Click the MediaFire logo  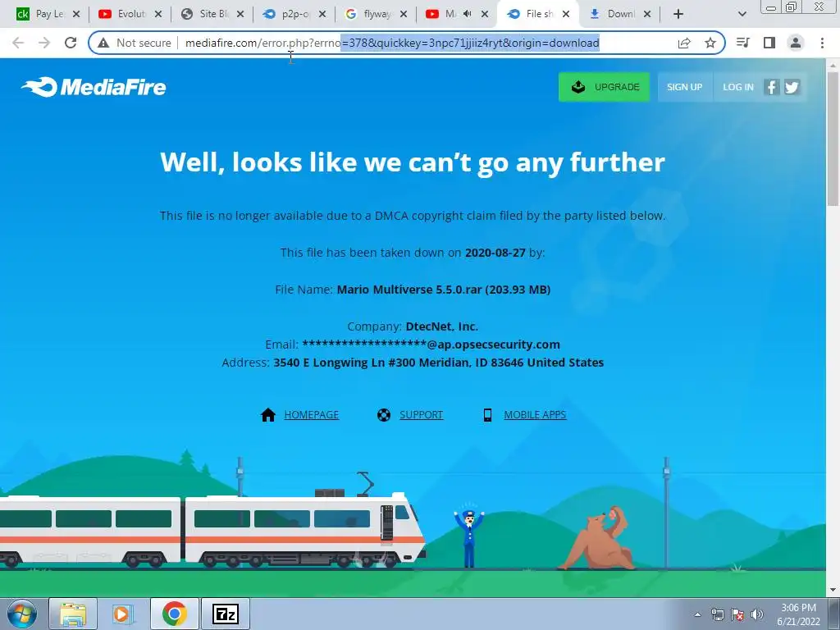click(94, 87)
